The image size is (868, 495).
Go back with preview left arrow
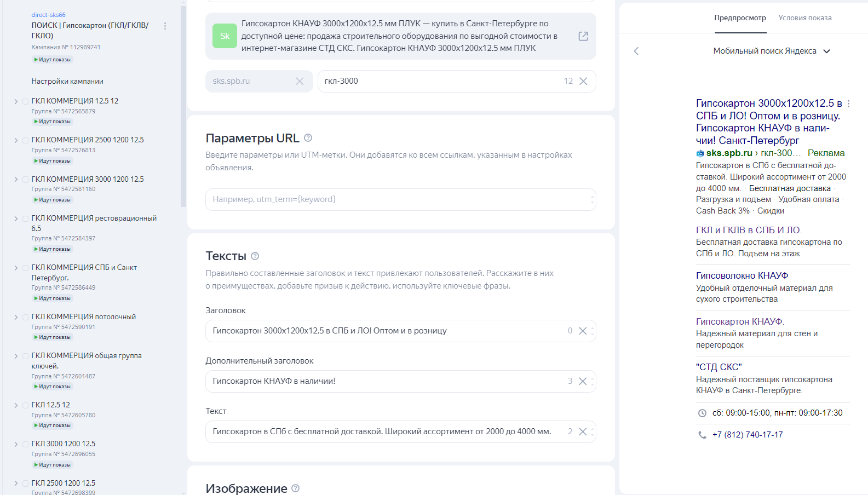[x=636, y=51]
